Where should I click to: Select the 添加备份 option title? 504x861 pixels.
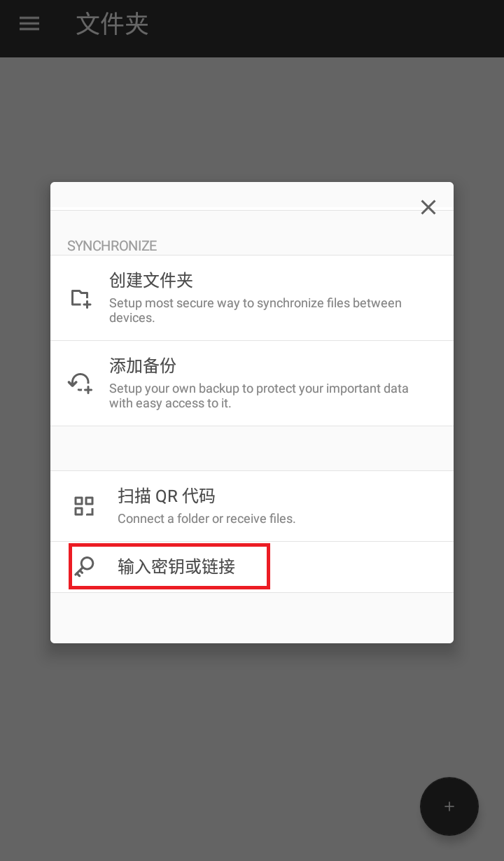[x=143, y=365]
